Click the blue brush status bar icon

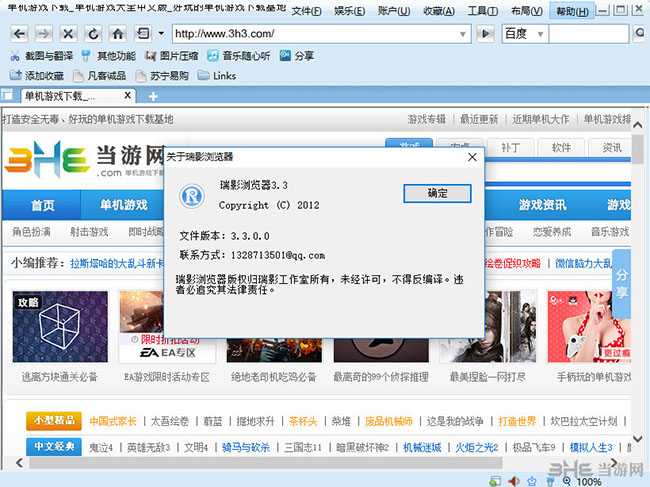551,481
